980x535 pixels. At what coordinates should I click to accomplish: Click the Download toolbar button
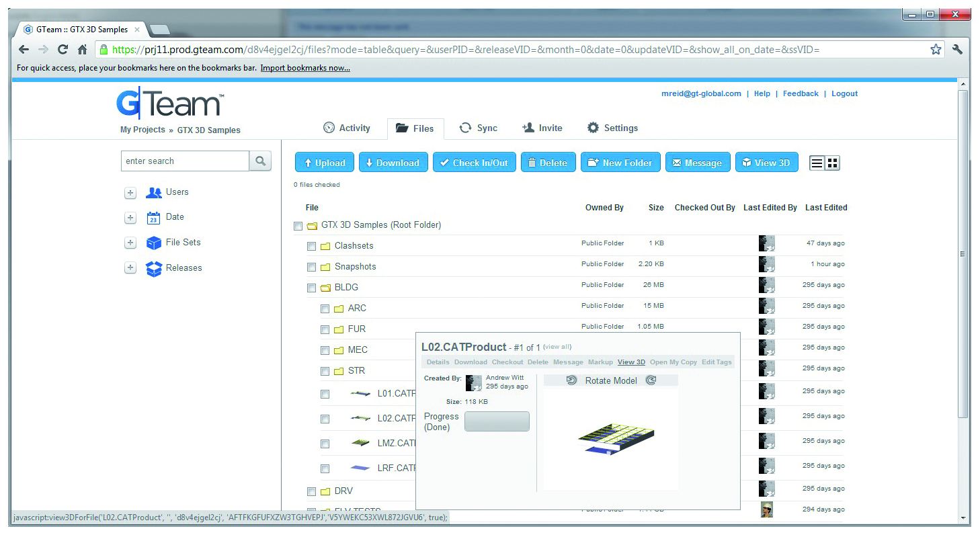click(x=393, y=163)
